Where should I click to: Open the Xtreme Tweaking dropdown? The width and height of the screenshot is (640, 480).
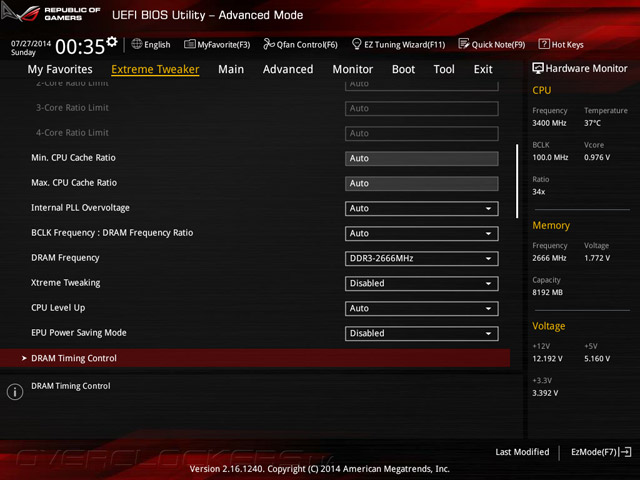[x=422, y=284]
